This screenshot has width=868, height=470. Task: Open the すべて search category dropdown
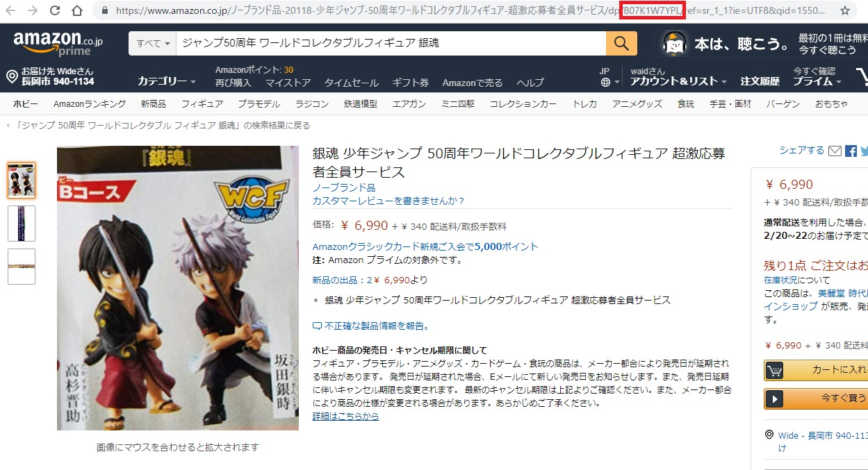[153, 44]
